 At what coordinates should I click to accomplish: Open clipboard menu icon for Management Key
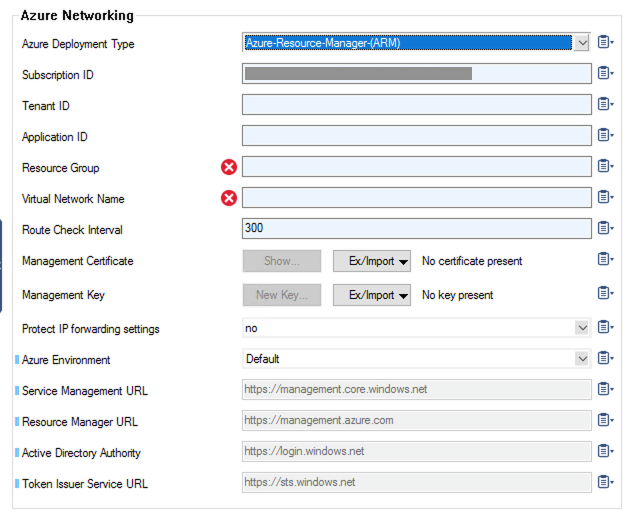pyautogui.click(x=605, y=293)
